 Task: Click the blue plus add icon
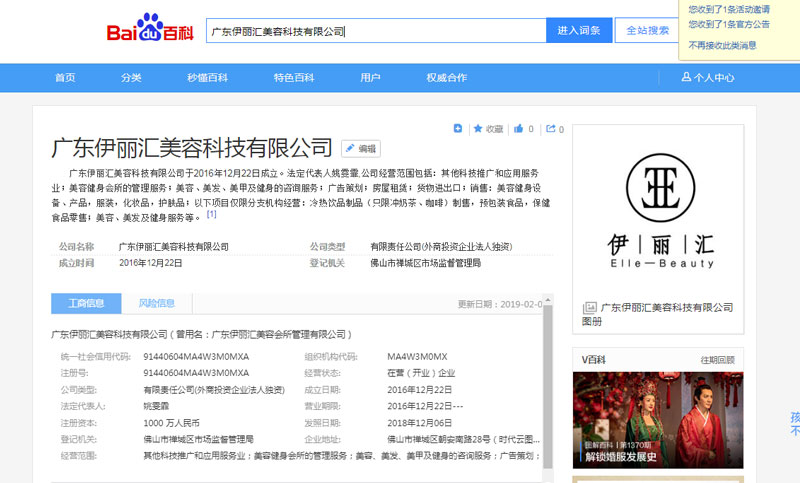(458, 129)
